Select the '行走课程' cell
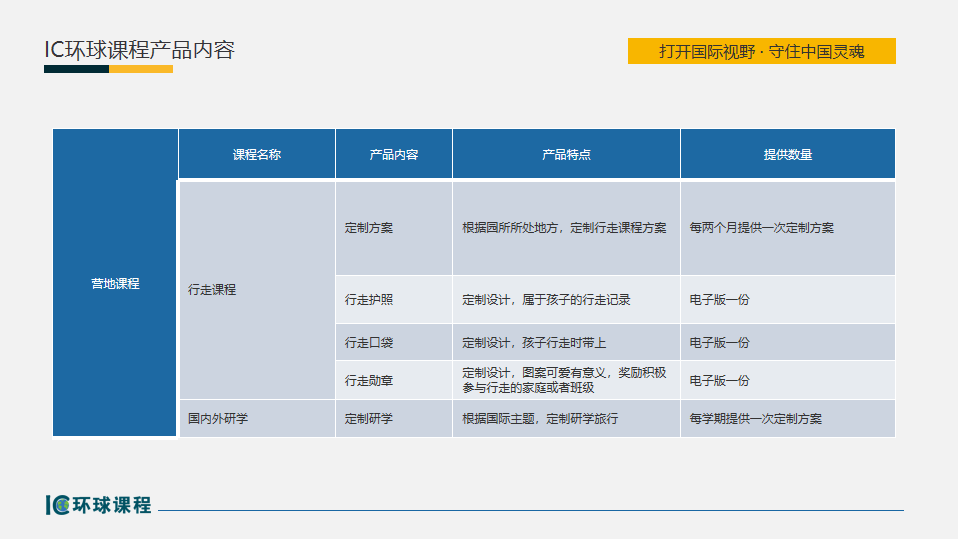 pos(257,290)
